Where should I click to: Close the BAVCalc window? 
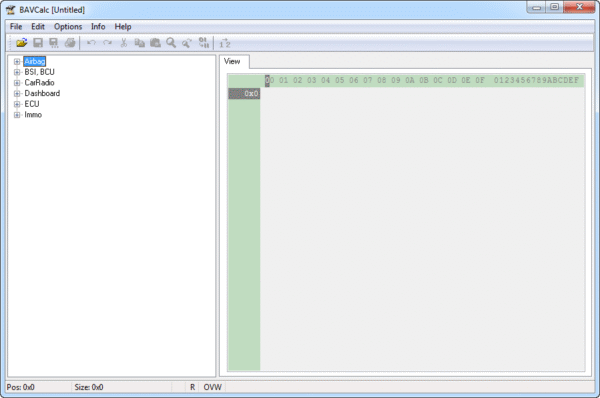[x=579, y=7]
